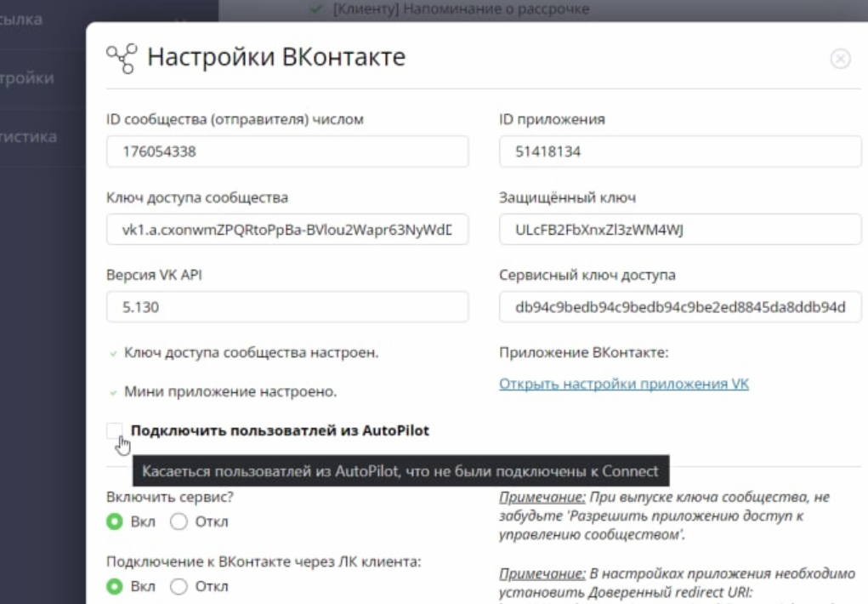Select 'Вкл' for connection via client ЛК
This screenshot has height=604, width=868.
(x=115, y=586)
